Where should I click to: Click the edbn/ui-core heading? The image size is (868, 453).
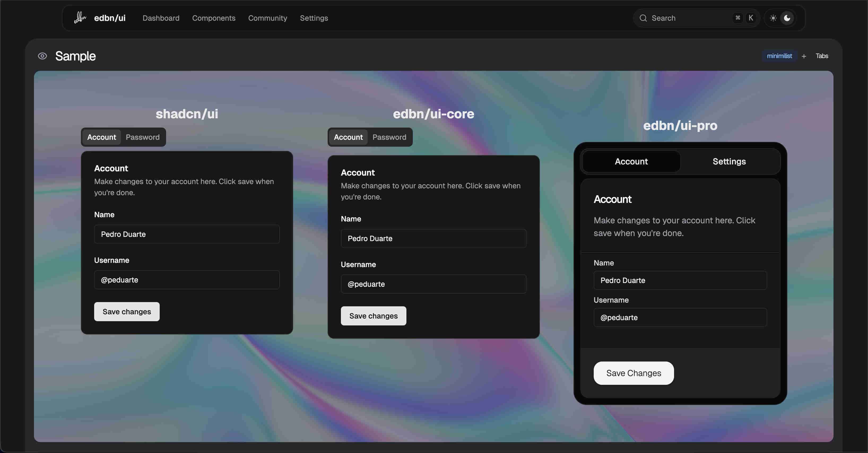coord(433,114)
